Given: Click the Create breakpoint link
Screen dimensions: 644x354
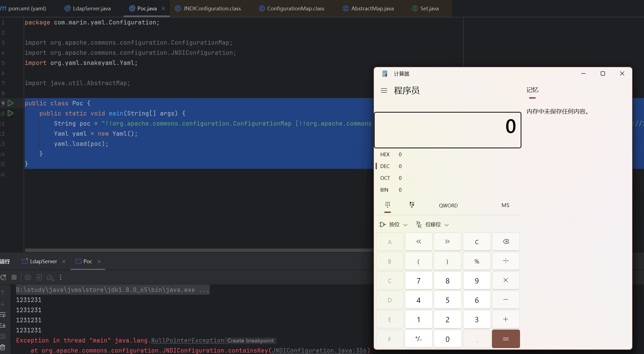Looking at the screenshot, I should point(250,341).
